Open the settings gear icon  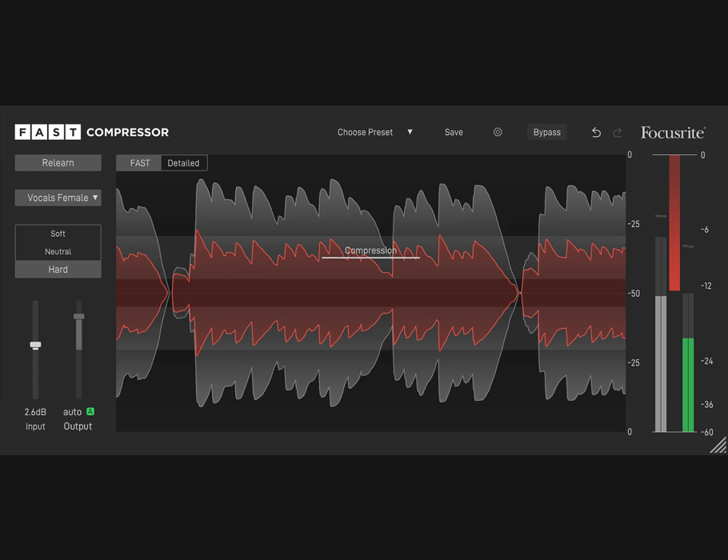pos(498,132)
